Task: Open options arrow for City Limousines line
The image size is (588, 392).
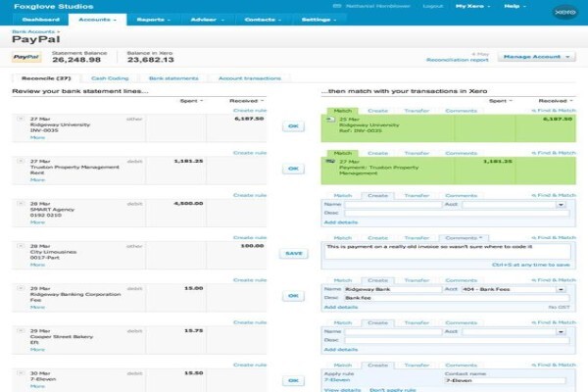Action: tap(21, 246)
